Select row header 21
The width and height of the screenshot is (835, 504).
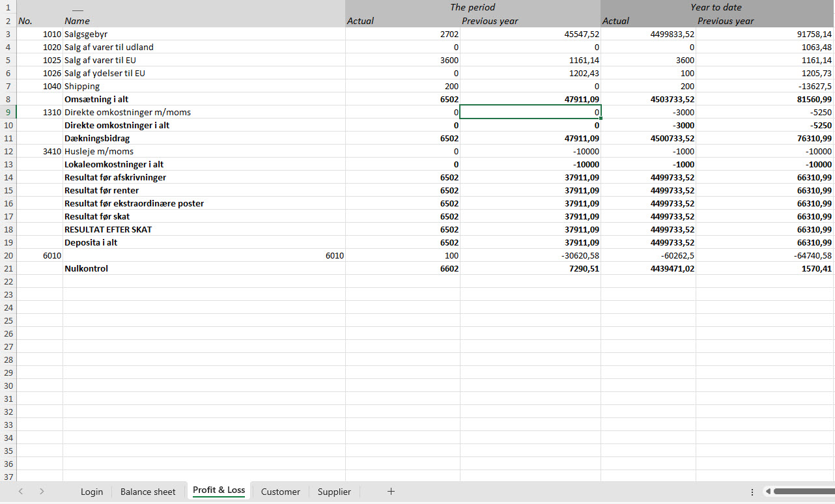8,268
